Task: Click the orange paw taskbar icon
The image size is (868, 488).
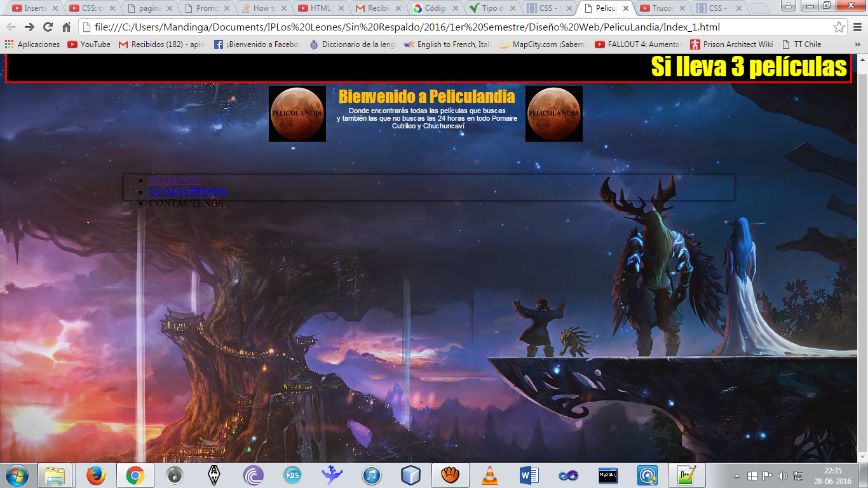Action: tap(451, 475)
